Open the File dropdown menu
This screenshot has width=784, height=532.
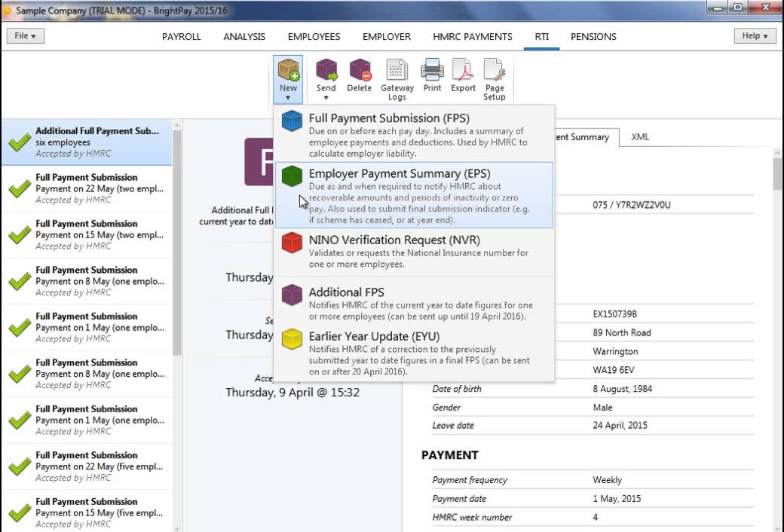(x=25, y=36)
